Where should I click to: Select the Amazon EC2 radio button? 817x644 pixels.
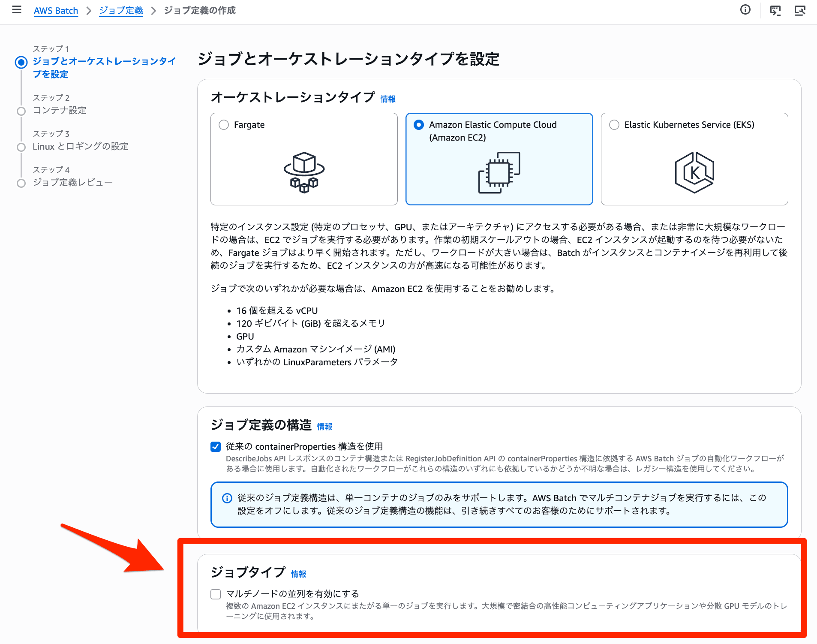tap(419, 125)
